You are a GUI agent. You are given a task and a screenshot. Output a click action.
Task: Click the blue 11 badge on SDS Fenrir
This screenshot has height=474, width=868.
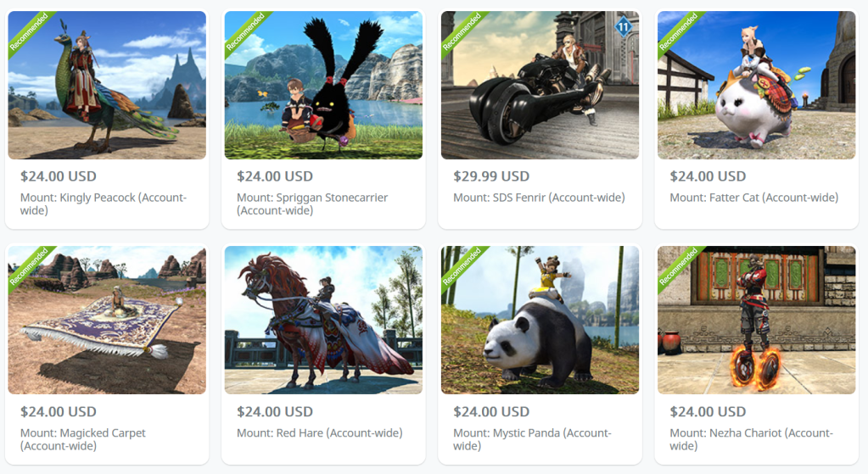pos(624,26)
